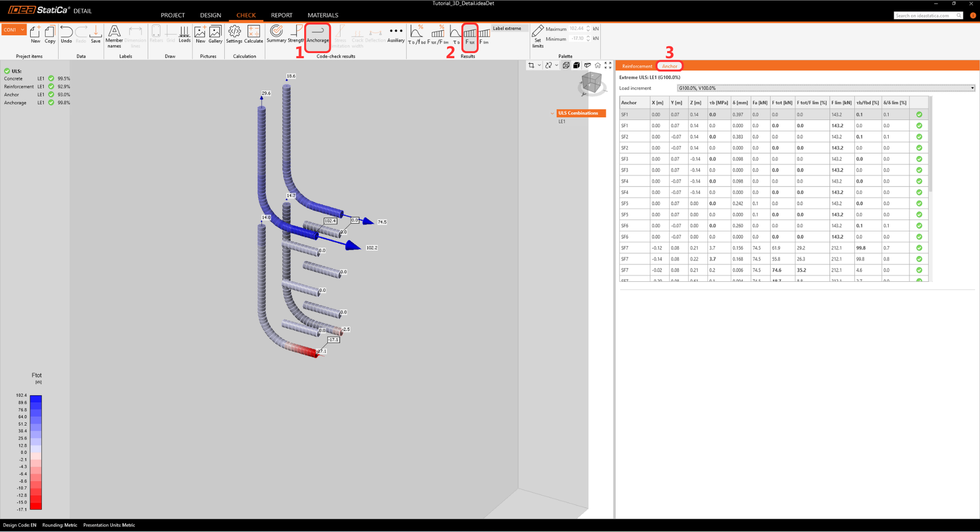The width and height of the screenshot is (980, 532).
Task: Open the picture Gallery
Action: [215, 34]
